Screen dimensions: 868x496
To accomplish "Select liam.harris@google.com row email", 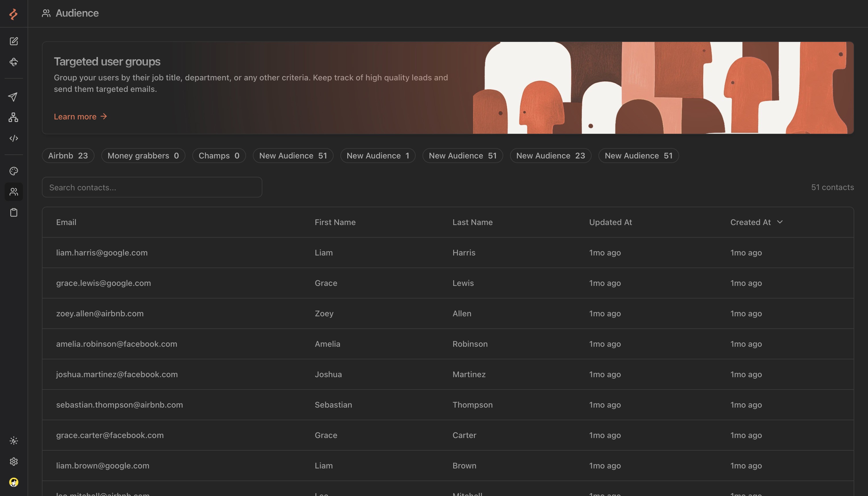I will click(102, 252).
